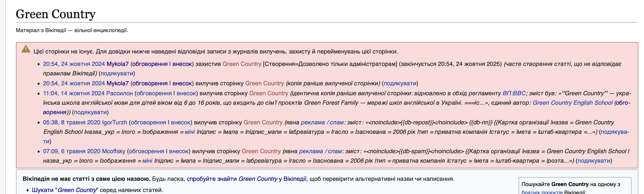Click the warning triangle icon
This screenshot has height=194, width=644.
(x=26, y=49)
